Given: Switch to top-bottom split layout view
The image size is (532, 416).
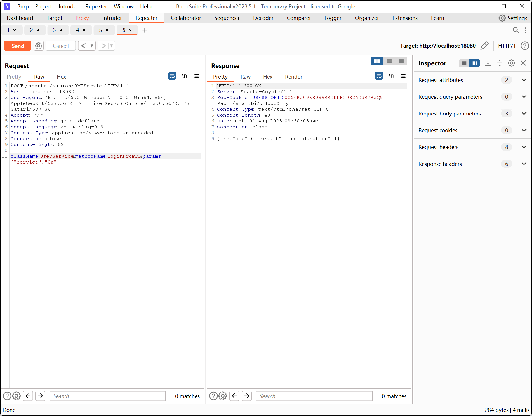Looking at the screenshot, I should [x=389, y=61].
